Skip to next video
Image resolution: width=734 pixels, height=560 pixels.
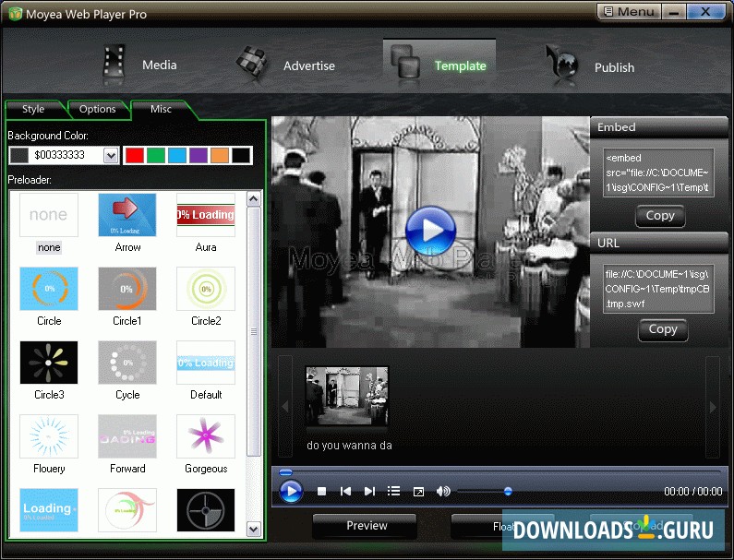point(370,491)
